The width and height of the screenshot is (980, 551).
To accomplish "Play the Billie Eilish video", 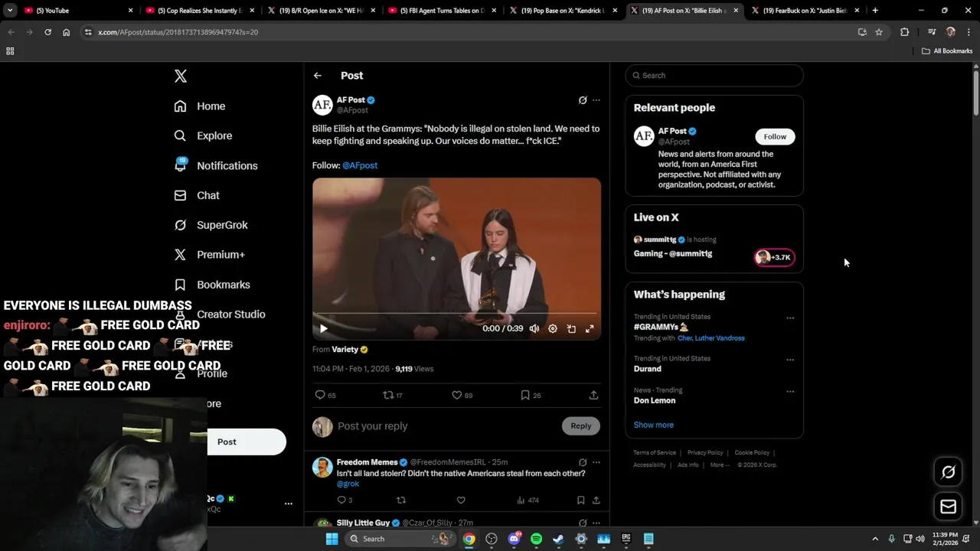I will click(323, 328).
